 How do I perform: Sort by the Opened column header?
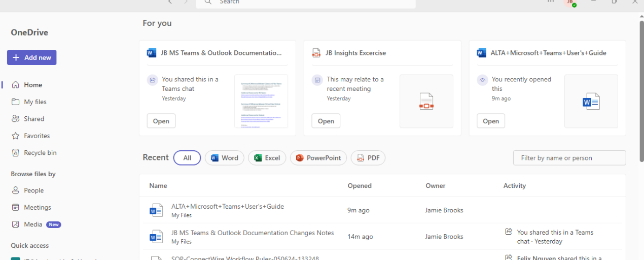[360, 186]
